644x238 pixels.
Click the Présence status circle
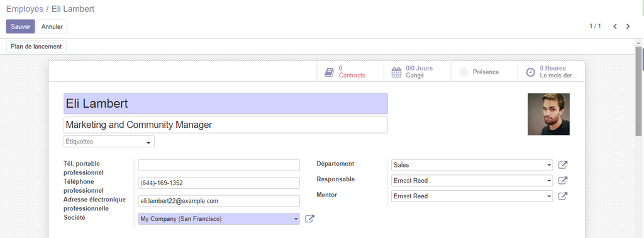[x=464, y=72]
